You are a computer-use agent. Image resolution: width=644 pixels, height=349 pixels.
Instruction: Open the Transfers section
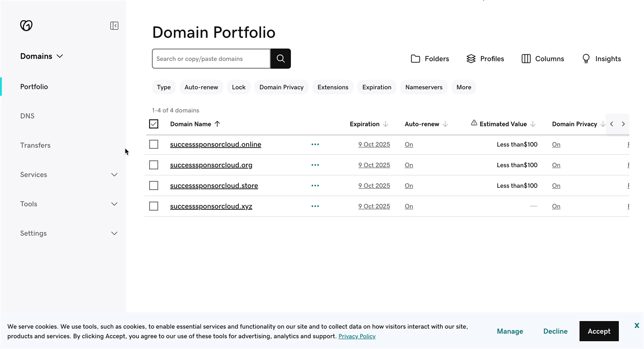coord(35,145)
